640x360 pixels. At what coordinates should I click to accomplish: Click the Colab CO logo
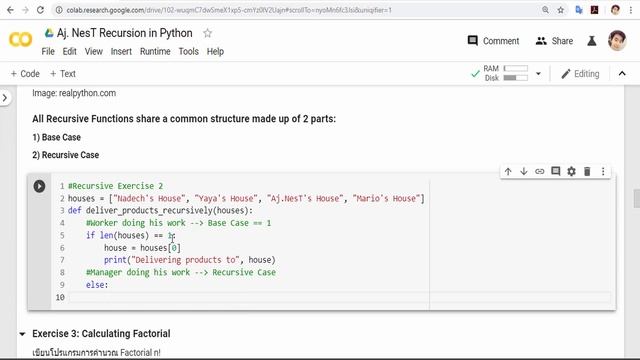(x=20, y=40)
